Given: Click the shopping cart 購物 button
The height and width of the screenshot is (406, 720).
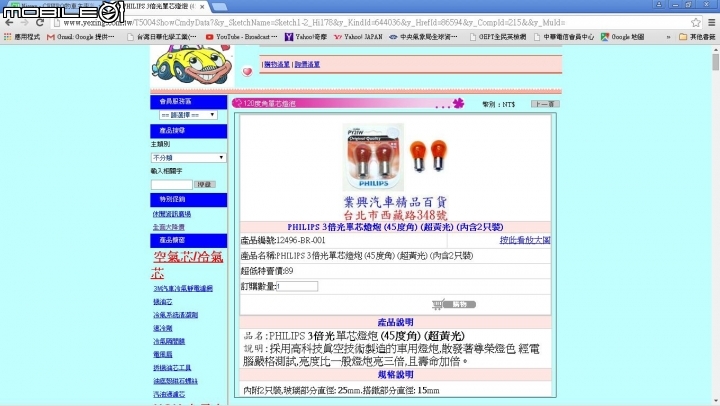Looking at the screenshot, I should [x=454, y=304].
